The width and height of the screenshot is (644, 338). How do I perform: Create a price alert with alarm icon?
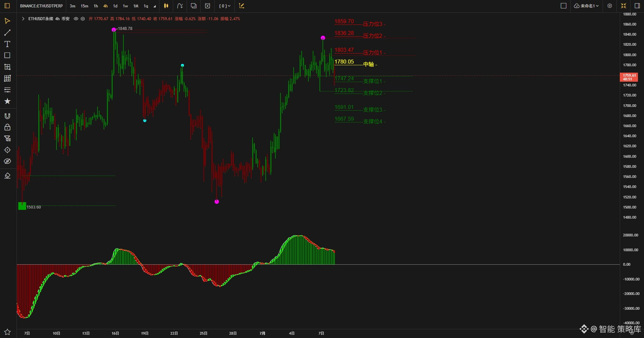(x=207, y=6)
